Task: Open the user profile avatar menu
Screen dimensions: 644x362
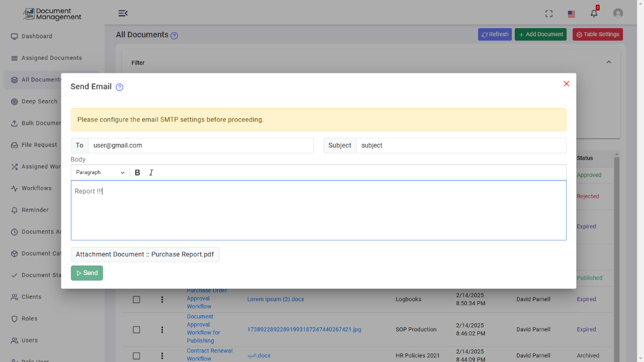Action: pyautogui.click(x=618, y=14)
